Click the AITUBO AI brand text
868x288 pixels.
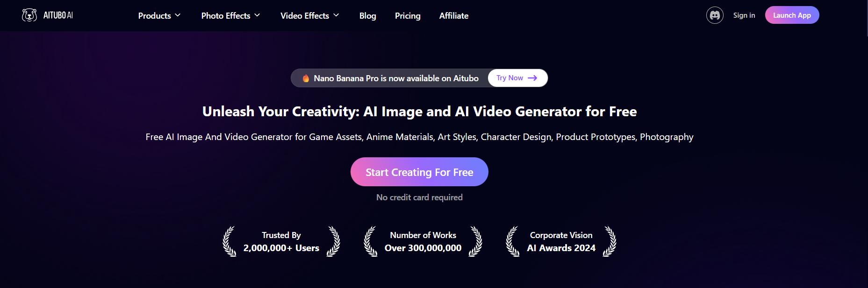click(58, 15)
